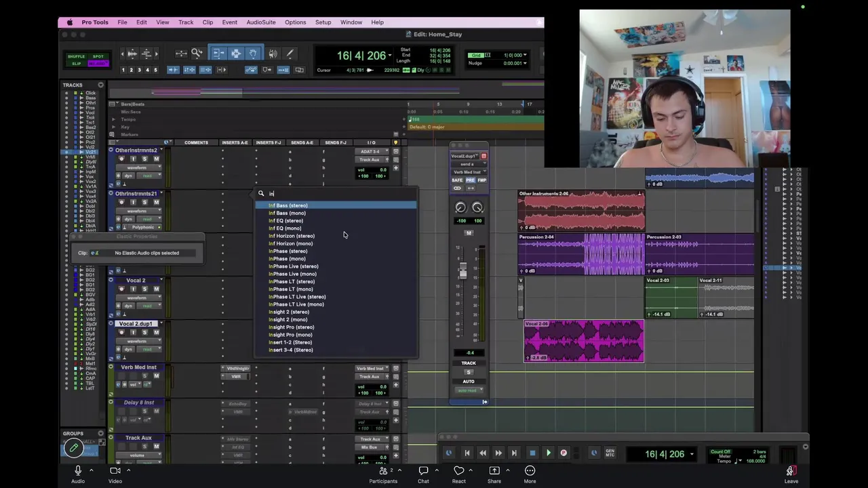Click Return to Zero transport button
The image size is (868, 488).
tap(467, 453)
